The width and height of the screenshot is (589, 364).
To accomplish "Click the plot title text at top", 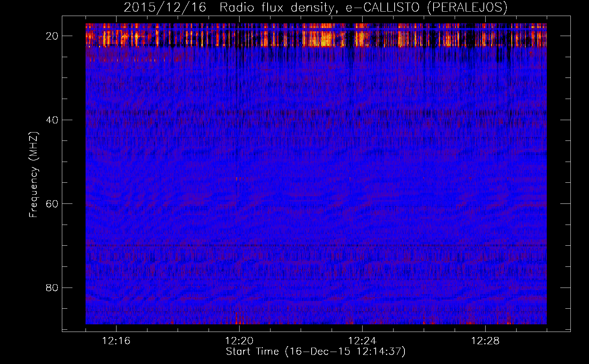I will point(315,7).
